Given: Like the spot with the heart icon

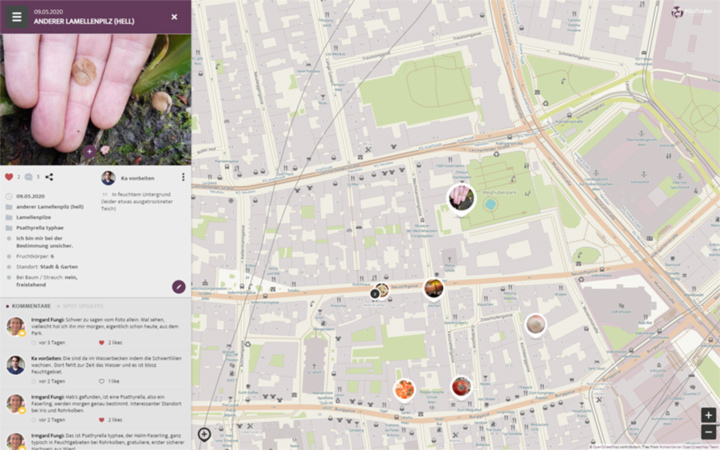Looking at the screenshot, I should click(9, 177).
